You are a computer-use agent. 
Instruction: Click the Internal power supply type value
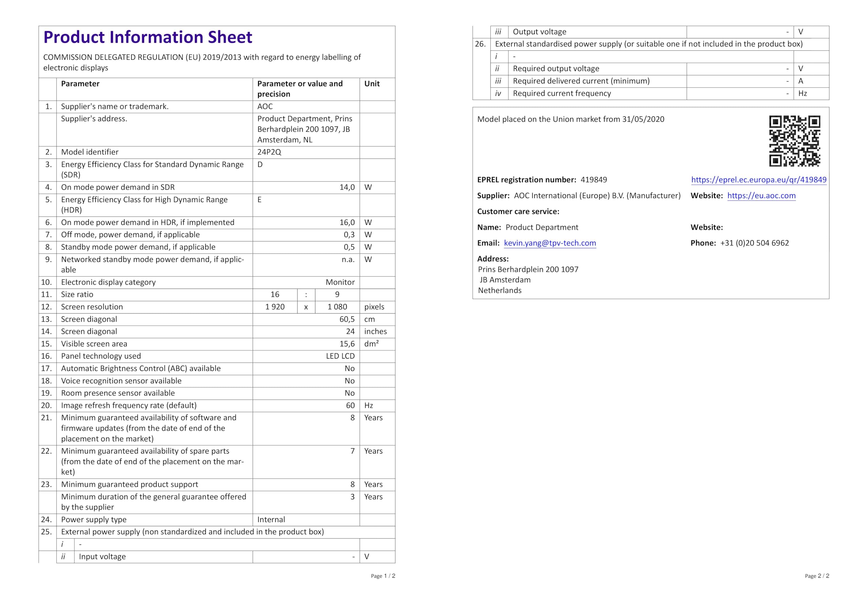271,519
